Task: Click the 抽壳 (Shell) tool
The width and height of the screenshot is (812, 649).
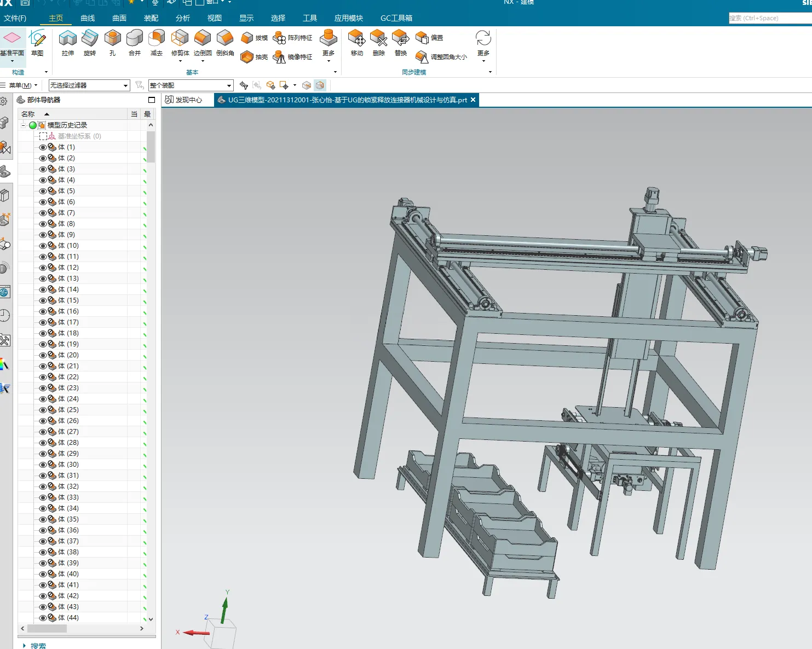Action: point(255,57)
